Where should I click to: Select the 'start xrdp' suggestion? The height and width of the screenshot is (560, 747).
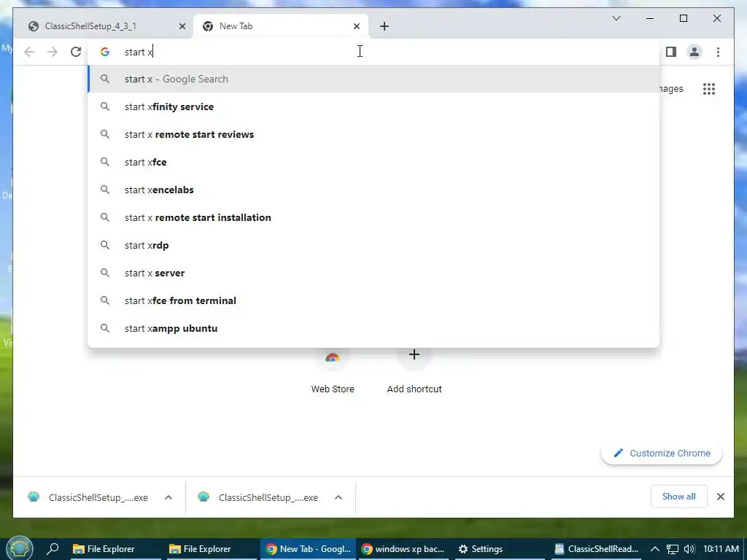pyautogui.click(x=373, y=245)
